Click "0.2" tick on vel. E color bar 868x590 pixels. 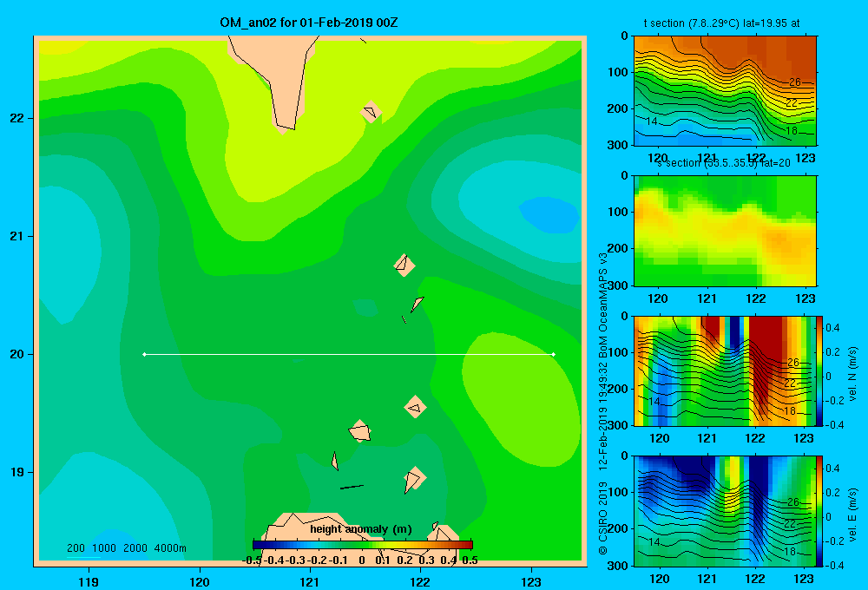coord(832,493)
